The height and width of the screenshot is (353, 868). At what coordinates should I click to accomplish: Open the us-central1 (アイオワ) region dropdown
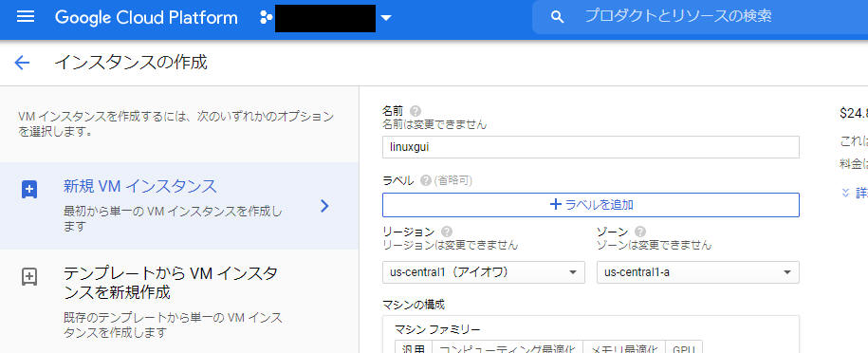(483, 272)
